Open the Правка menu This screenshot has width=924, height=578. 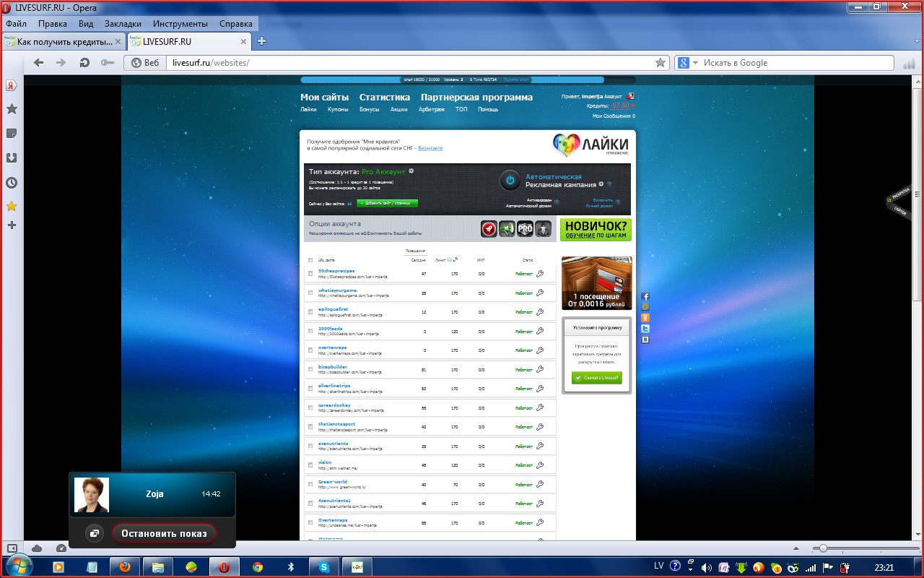pos(53,23)
